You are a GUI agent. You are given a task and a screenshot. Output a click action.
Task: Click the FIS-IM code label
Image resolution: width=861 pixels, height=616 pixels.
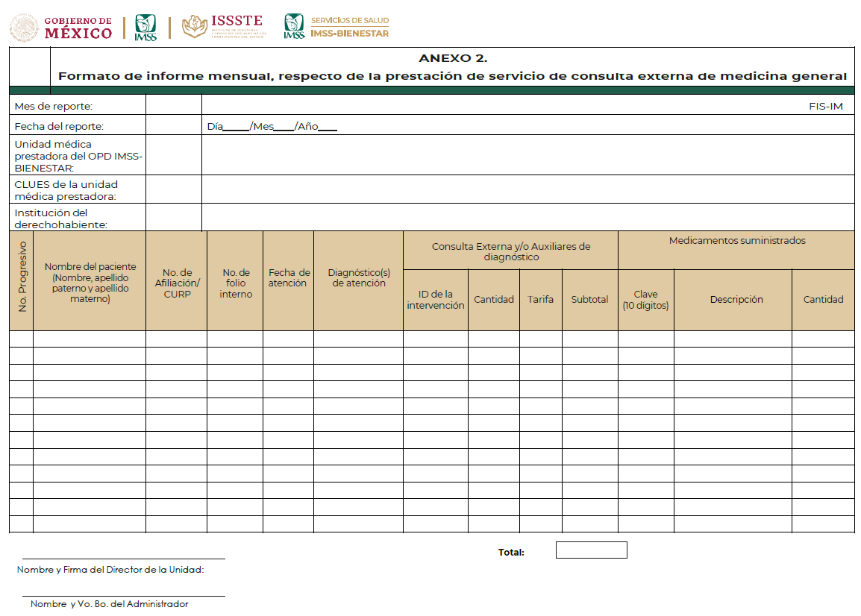(x=825, y=107)
